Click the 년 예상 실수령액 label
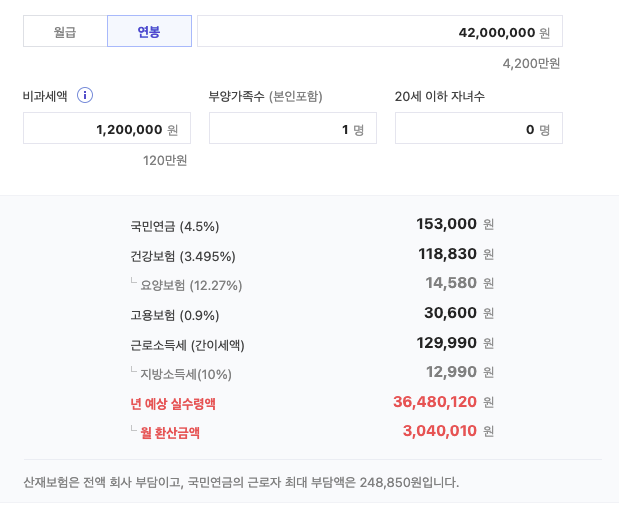This screenshot has height=505, width=619. click(173, 404)
